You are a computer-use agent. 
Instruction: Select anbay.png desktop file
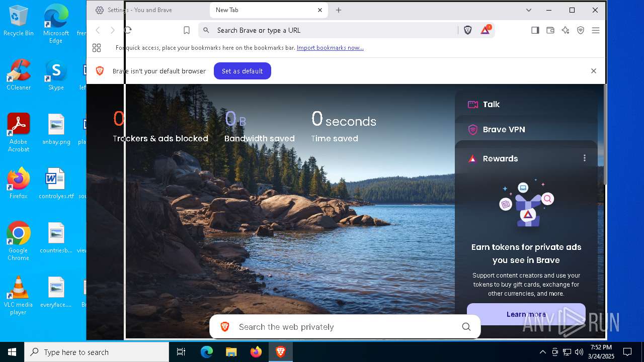tap(56, 129)
